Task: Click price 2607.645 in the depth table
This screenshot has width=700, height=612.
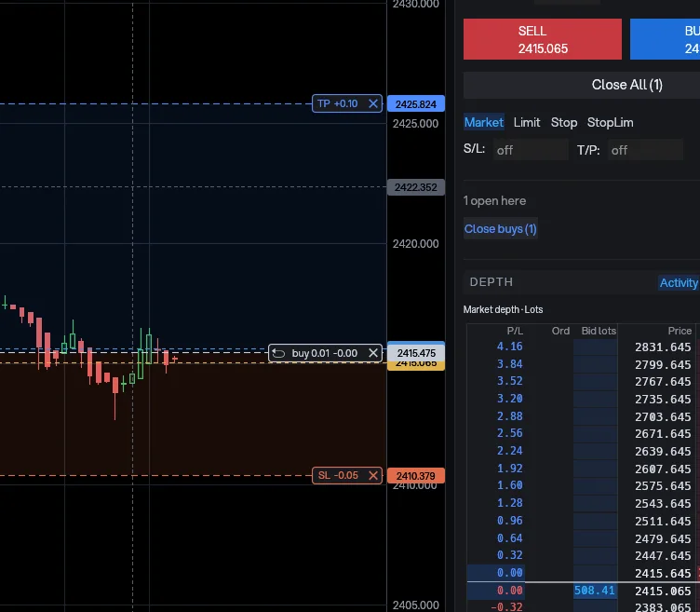Action: (663, 469)
